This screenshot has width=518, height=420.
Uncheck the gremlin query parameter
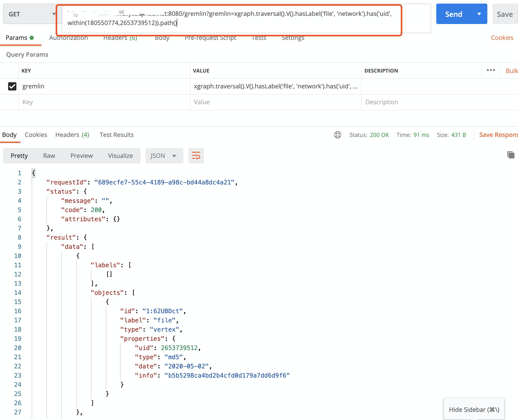tap(12, 86)
